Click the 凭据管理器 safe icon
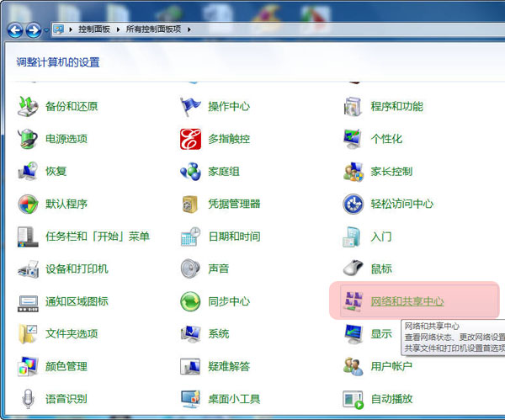Image resolution: width=505 pixels, height=420 pixels. coord(191,204)
